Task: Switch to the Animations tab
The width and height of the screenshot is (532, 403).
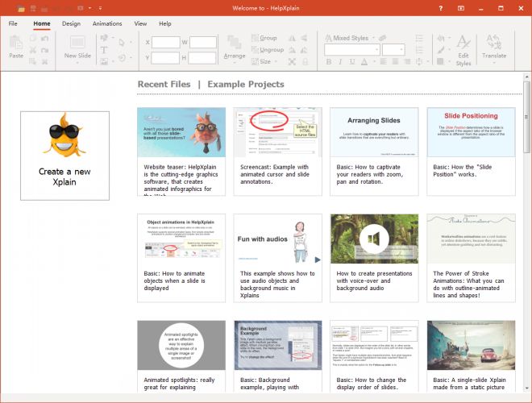Action: click(x=107, y=23)
